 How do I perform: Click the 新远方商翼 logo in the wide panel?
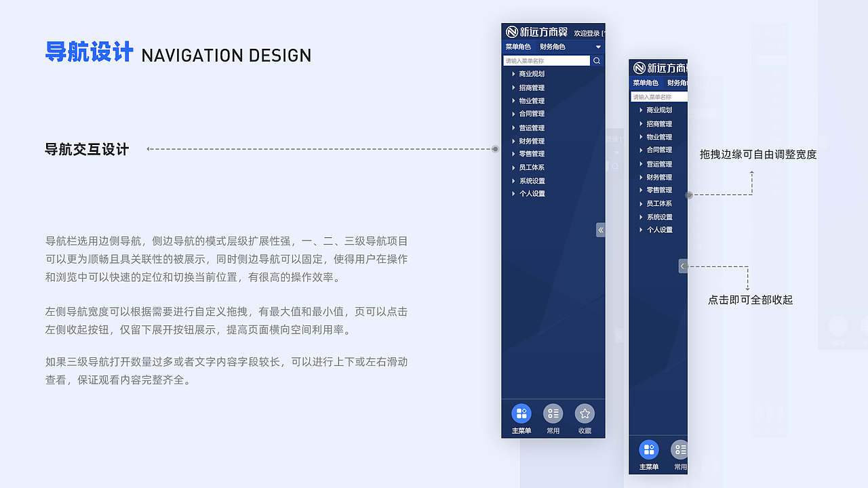click(536, 32)
